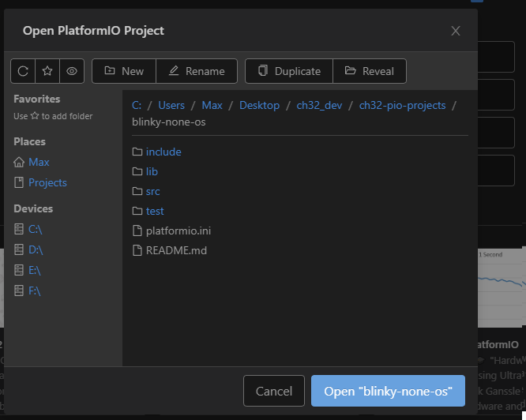Go to Max in the breadcrumb path
This screenshot has height=420, width=526.
212,105
